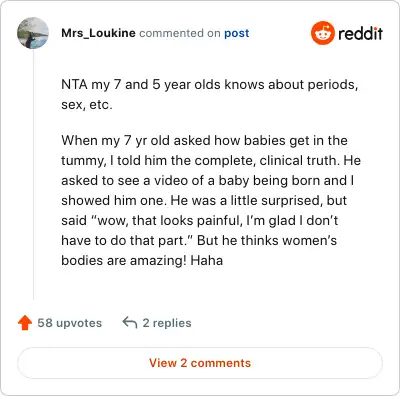This screenshot has height=396, width=400.
Task: Click the orange upvote arrow icon
Action: (25, 323)
